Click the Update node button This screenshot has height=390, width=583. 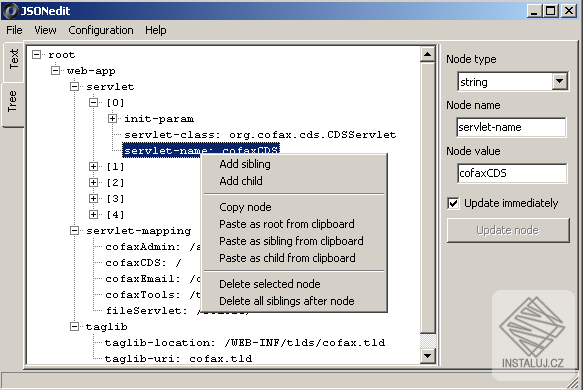click(x=508, y=230)
